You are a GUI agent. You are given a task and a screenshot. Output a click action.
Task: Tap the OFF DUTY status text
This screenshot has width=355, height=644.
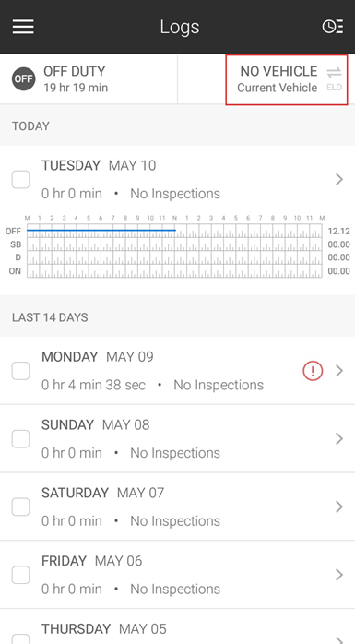click(75, 71)
